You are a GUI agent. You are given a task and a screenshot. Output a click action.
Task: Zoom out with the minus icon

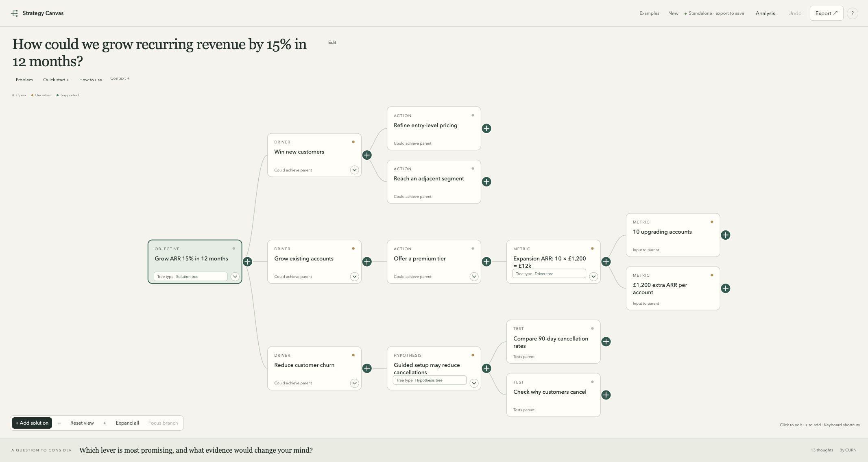click(59, 423)
